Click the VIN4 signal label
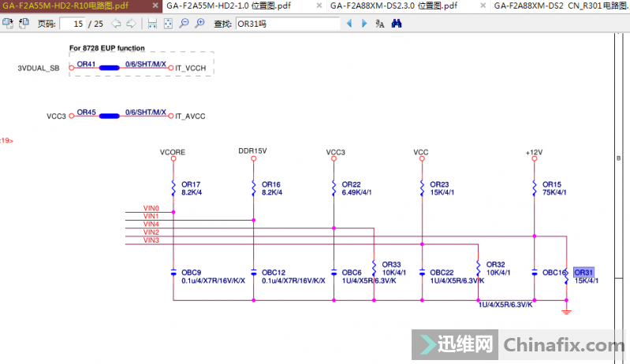Screen dimensions: 630x364 coord(151,225)
